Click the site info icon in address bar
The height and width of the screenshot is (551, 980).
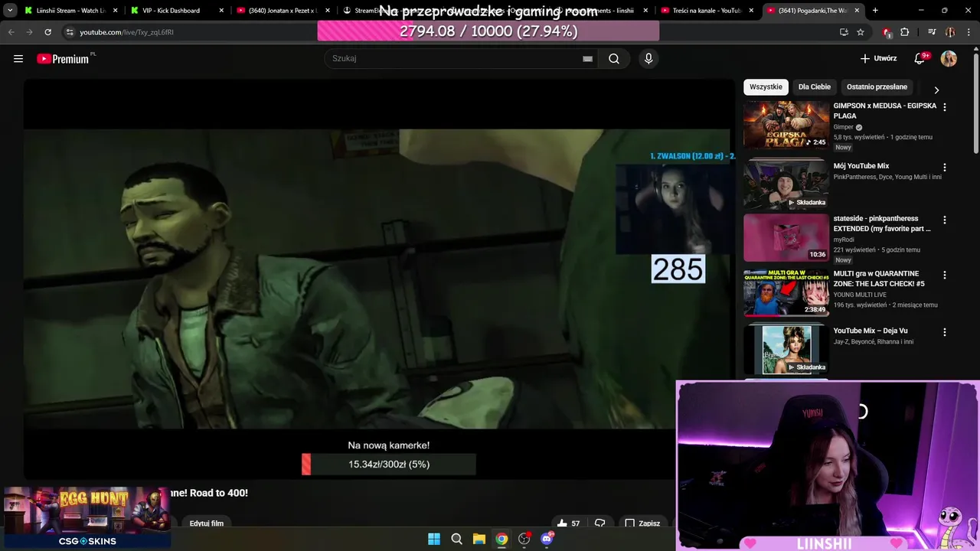69,32
